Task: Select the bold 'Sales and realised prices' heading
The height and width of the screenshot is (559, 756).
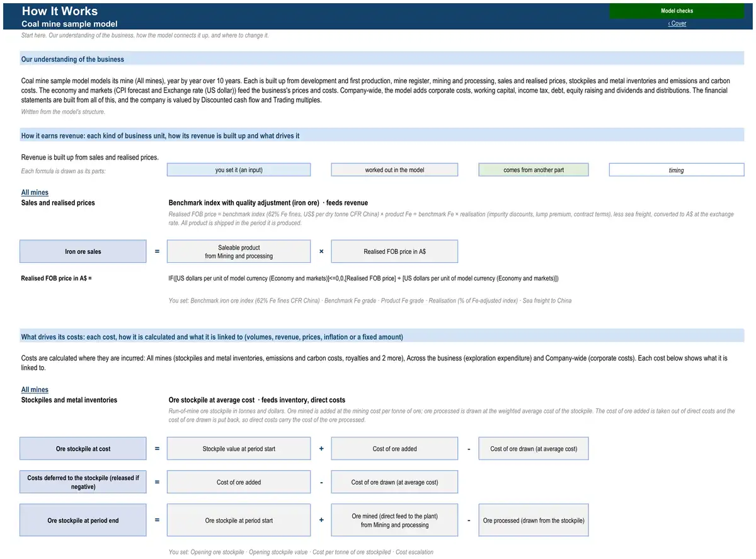Action: click(x=58, y=203)
